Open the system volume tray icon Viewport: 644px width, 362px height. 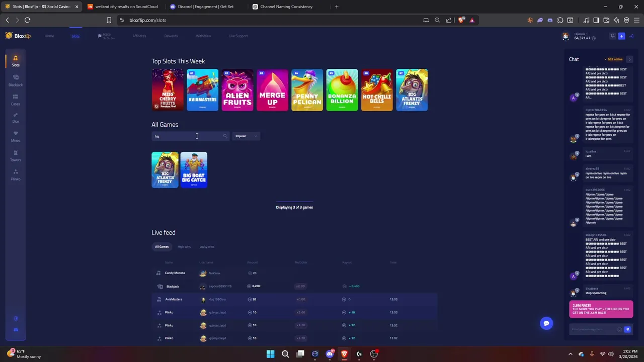coord(611,354)
